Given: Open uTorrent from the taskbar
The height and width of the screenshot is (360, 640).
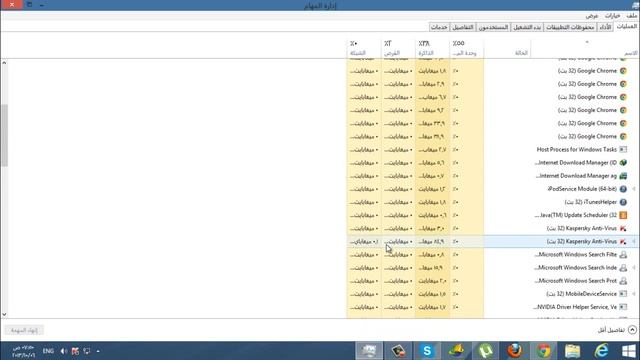Looking at the screenshot, I should [x=485, y=351].
